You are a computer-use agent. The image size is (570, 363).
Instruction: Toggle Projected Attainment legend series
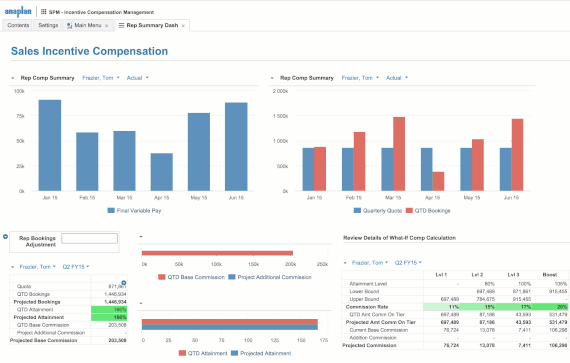coord(261,353)
